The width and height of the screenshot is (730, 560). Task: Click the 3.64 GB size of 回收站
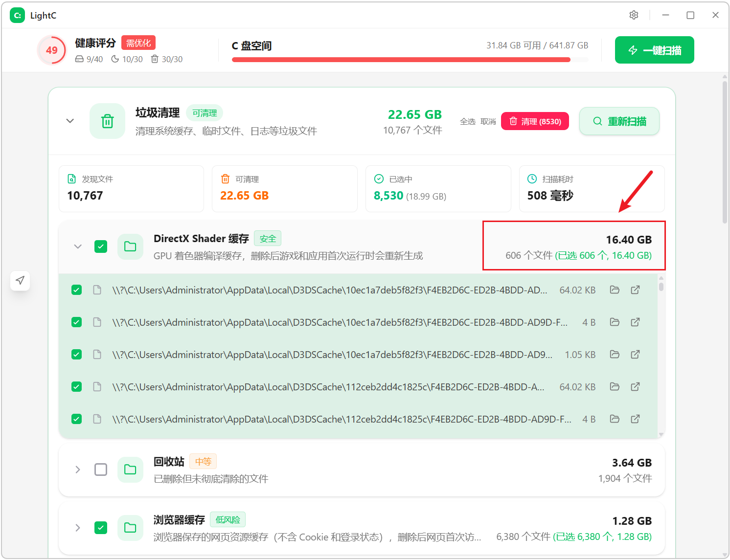tap(632, 463)
